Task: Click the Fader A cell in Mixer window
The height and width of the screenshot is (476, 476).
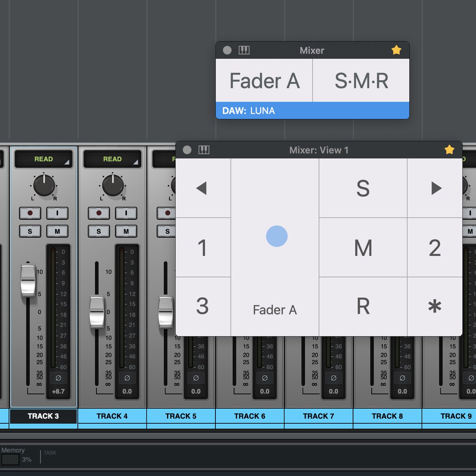Action: [264, 81]
